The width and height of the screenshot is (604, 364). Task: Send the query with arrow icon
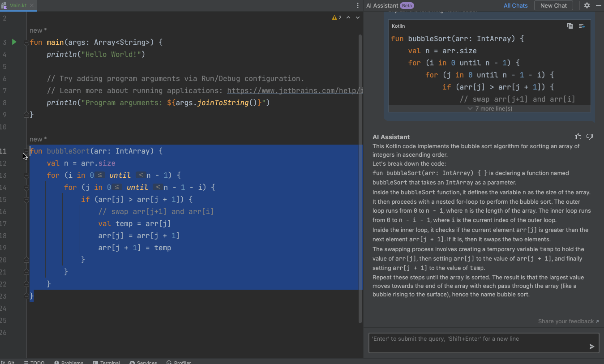(x=591, y=346)
